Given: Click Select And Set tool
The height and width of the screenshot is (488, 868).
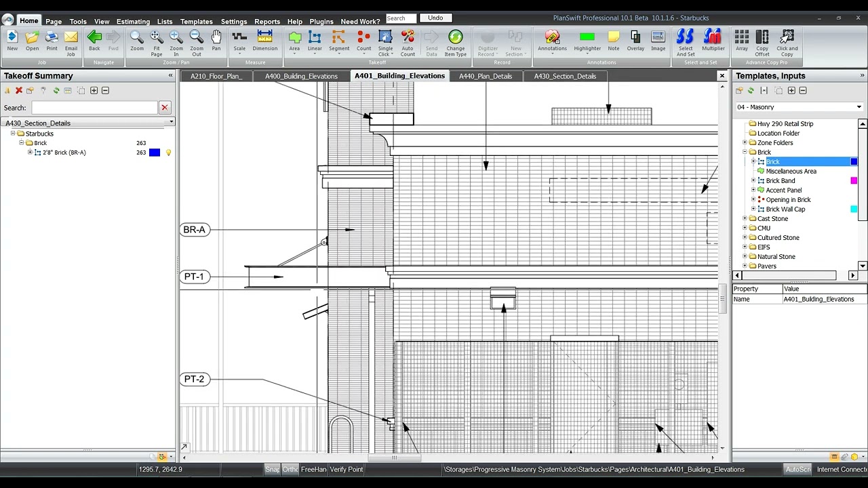Looking at the screenshot, I should (x=686, y=42).
